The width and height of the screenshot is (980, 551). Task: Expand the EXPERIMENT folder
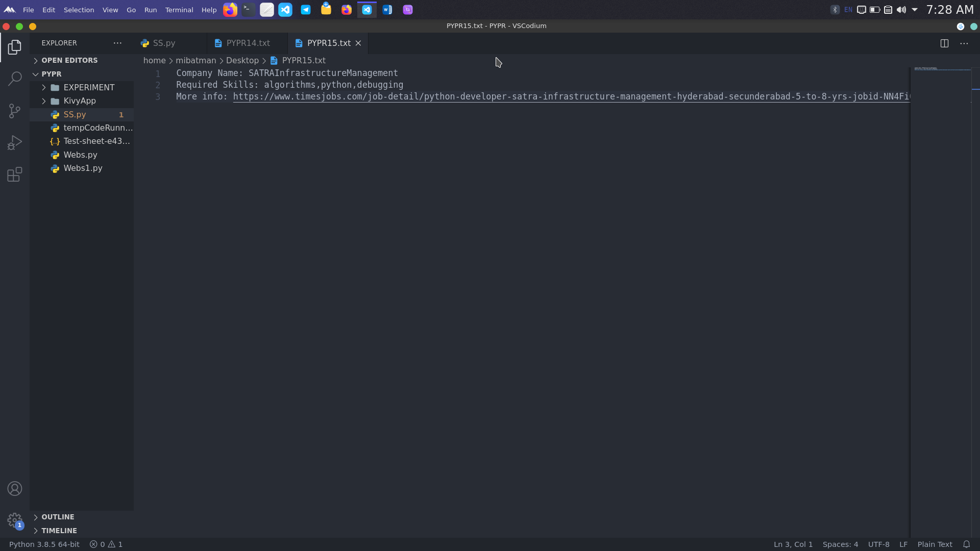pos(89,87)
